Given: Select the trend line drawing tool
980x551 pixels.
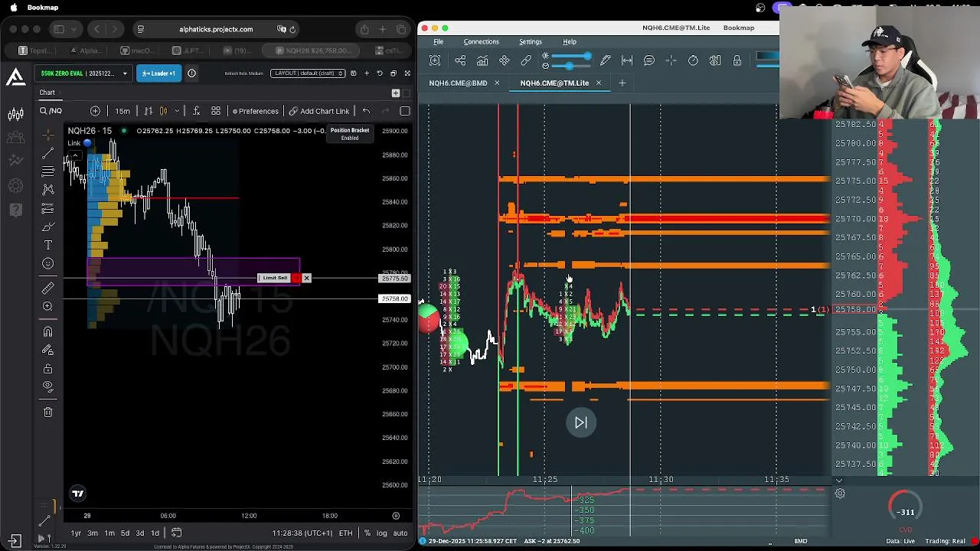Looking at the screenshot, I should [x=47, y=154].
